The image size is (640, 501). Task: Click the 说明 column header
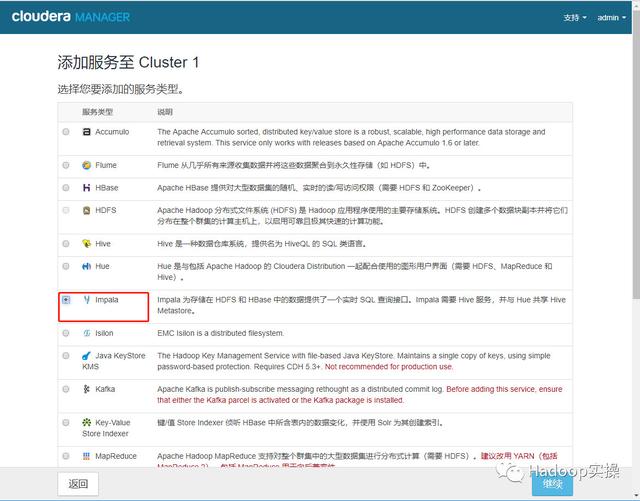point(165,111)
